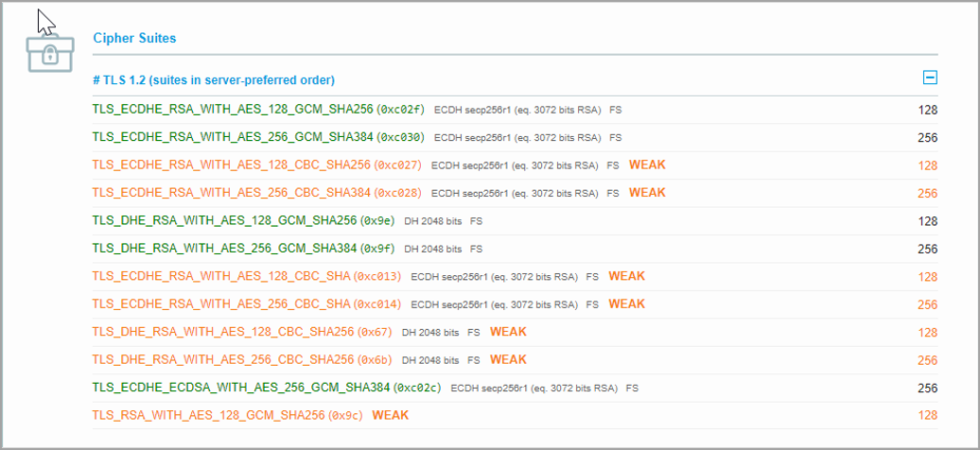This screenshot has width=980, height=450.
Task: Click TLS_DHE_RSA_WITH_AES_256_CBC_SHA256 cipher name
Action: (223, 360)
